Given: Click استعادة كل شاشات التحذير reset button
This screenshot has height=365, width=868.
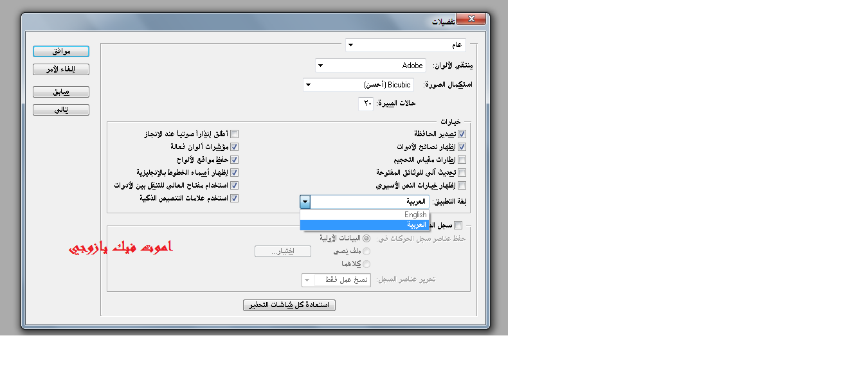Looking at the screenshot, I should [289, 305].
